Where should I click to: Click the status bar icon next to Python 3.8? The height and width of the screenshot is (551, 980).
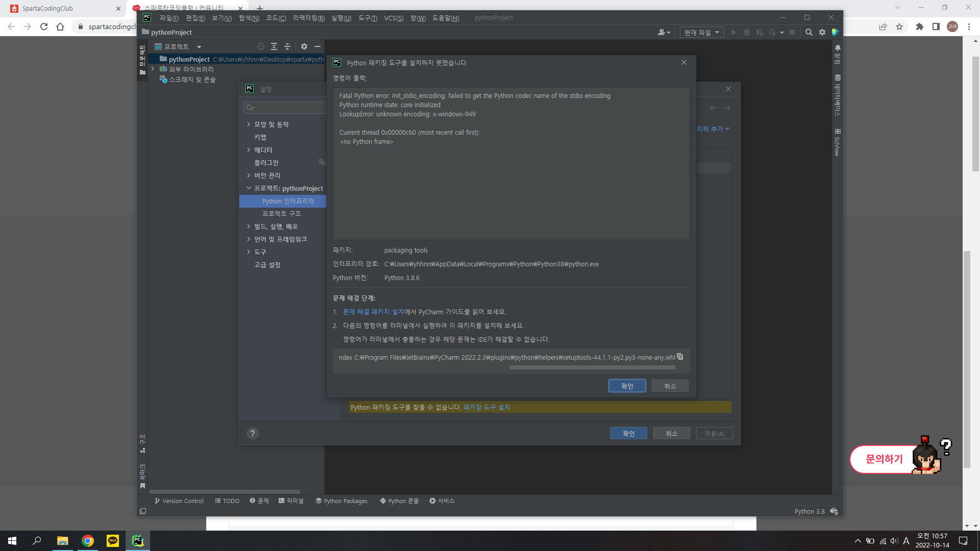coord(834,511)
